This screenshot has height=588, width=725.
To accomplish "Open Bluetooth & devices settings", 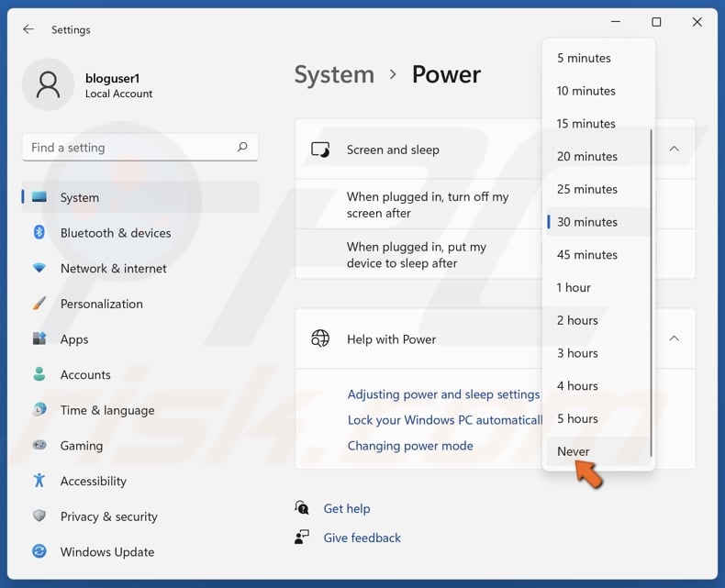I will point(140,232).
